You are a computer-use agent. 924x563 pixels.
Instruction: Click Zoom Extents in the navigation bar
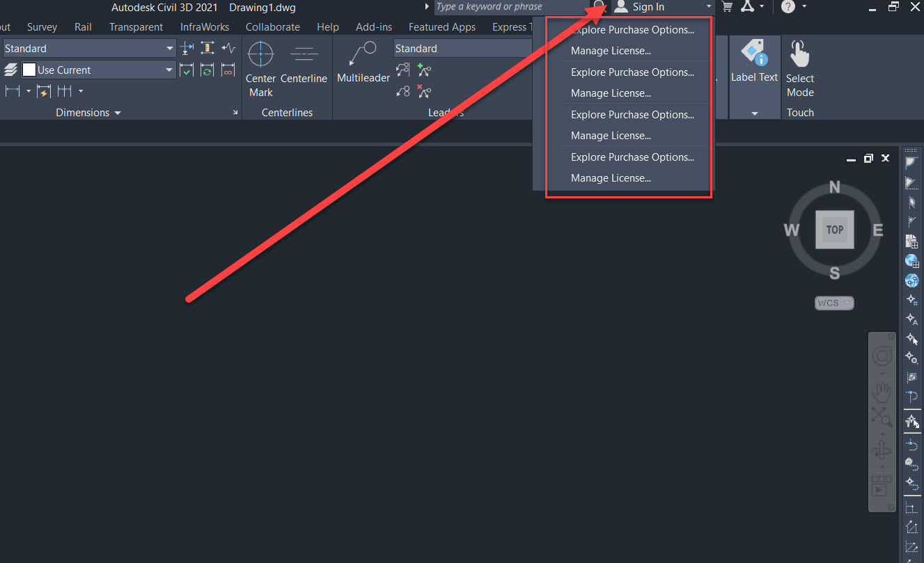click(x=882, y=417)
